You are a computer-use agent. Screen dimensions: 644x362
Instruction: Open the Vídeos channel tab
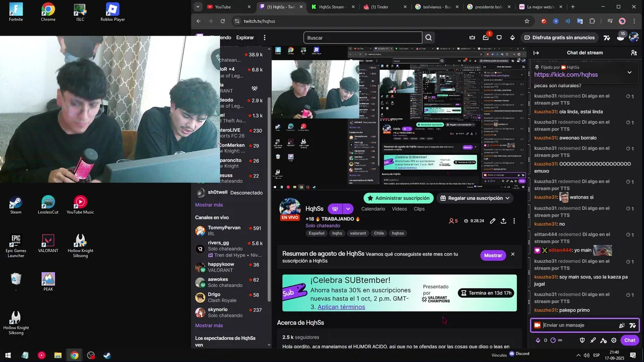point(399,209)
